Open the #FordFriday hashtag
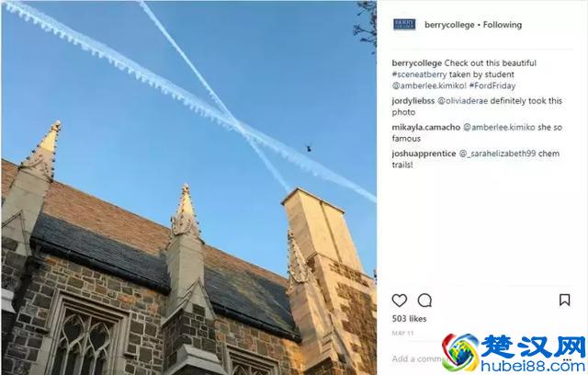The image size is (588, 375). pyautogui.click(x=492, y=85)
